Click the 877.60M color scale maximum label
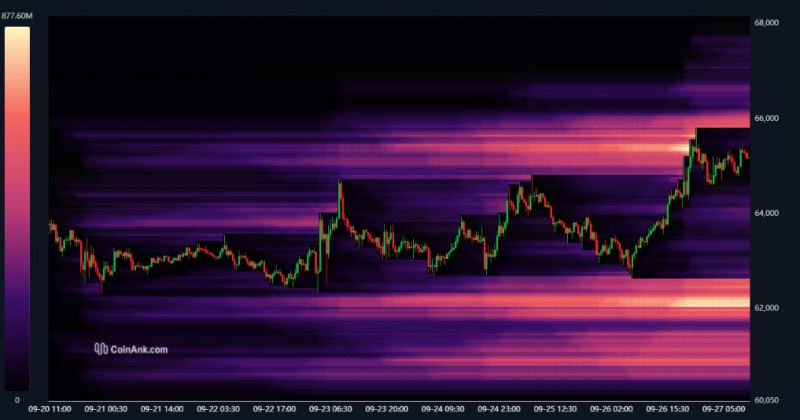This screenshot has height=420, width=800. click(x=18, y=15)
